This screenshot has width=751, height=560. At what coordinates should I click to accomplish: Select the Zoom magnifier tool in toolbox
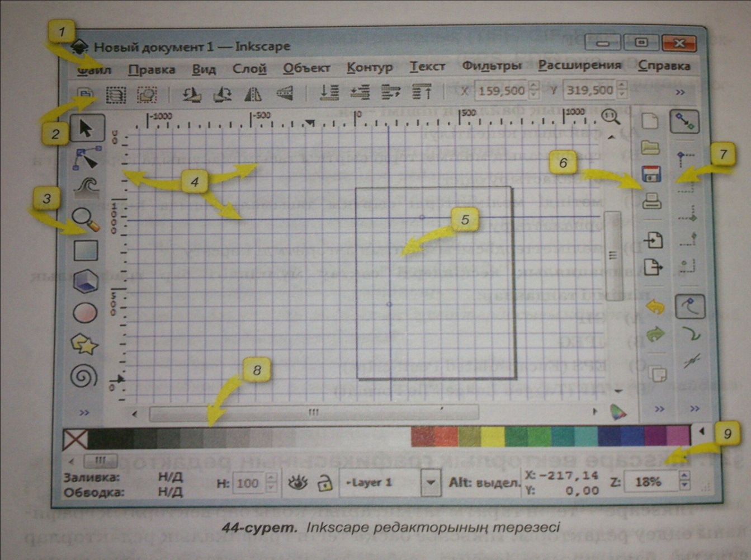point(86,219)
